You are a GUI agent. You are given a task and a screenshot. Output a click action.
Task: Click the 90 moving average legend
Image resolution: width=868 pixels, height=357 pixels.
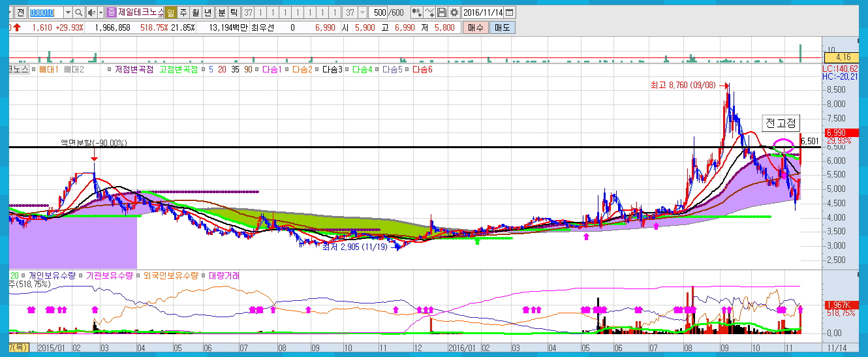pos(247,69)
